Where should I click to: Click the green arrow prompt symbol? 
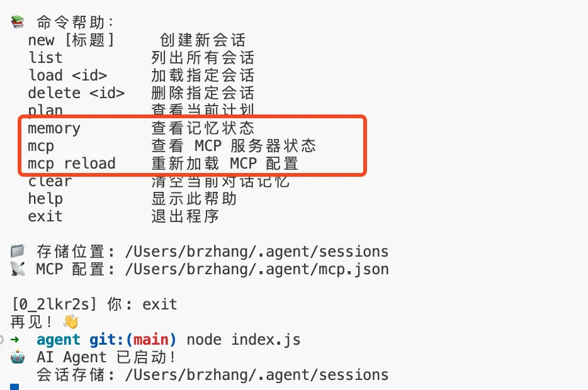pos(15,340)
